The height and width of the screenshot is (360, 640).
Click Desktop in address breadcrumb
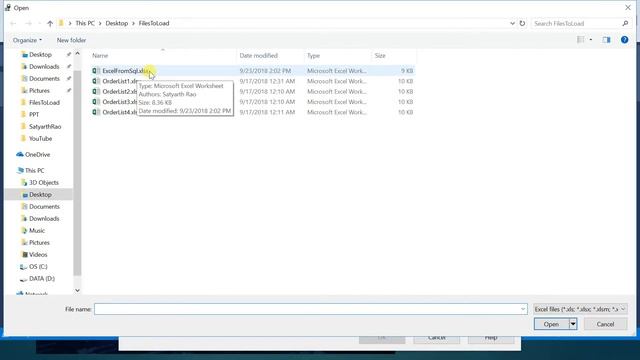tap(116, 23)
